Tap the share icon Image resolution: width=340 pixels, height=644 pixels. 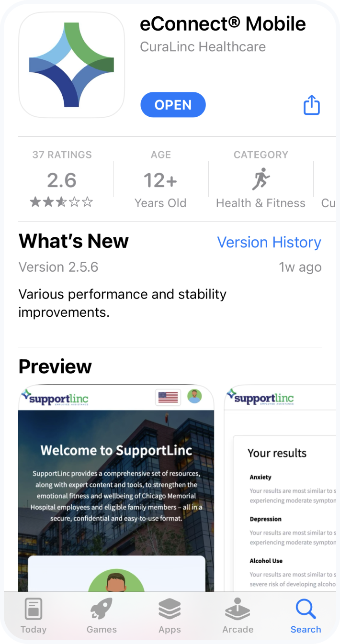(312, 105)
